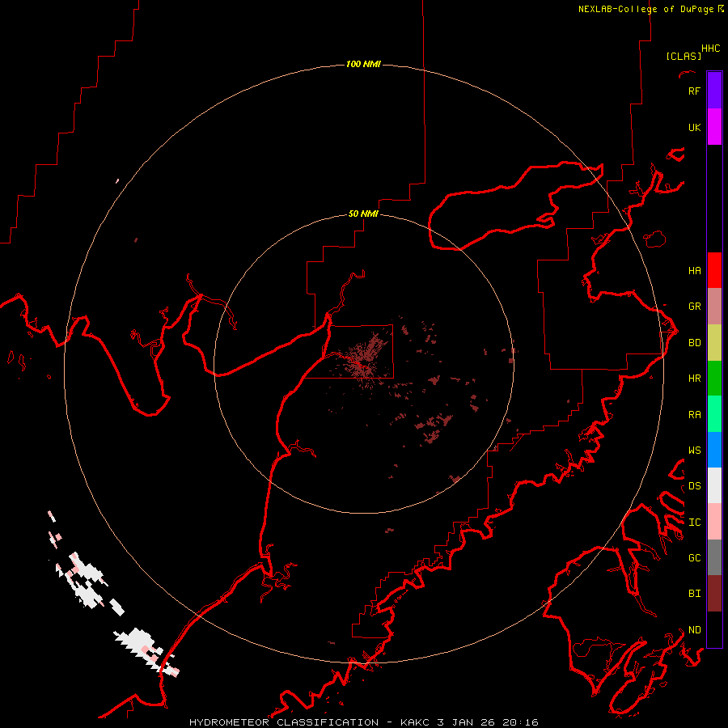The height and width of the screenshot is (728, 728).
Task: Click the UK legend label
Action: pos(694,127)
